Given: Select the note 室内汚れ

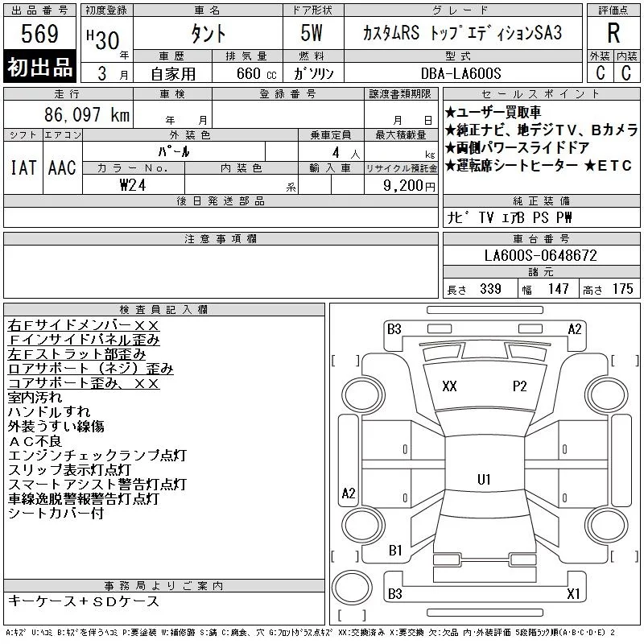Looking at the screenshot, I should [x=35, y=398].
